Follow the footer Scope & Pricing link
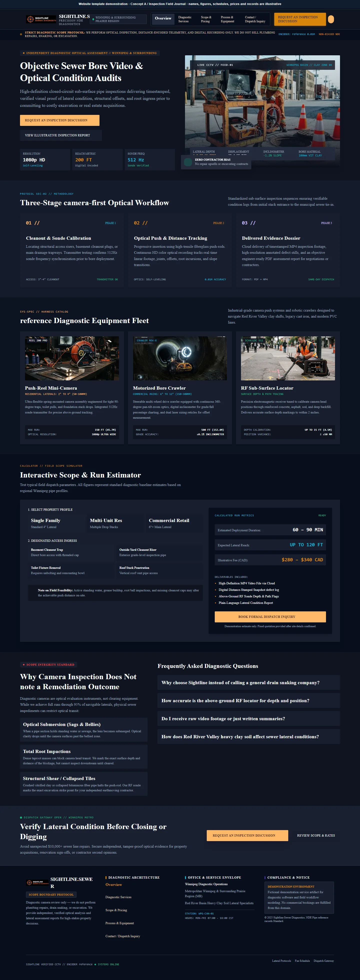Screen dimensions: 360x980 [116, 910]
